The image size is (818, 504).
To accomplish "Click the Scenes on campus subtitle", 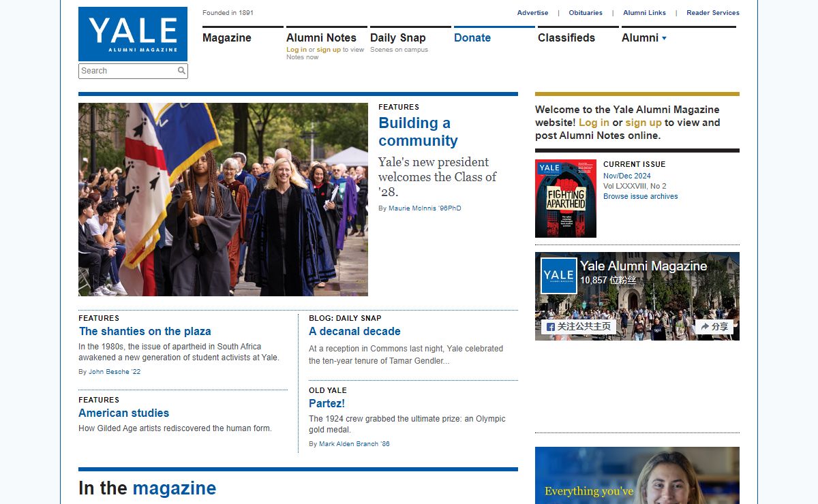I will (x=399, y=50).
